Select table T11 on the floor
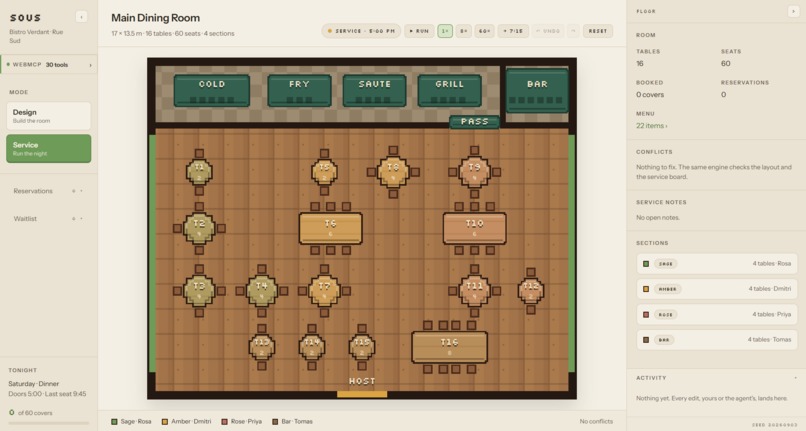The width and height of the screenshot is (806, 431). [474, 291]
